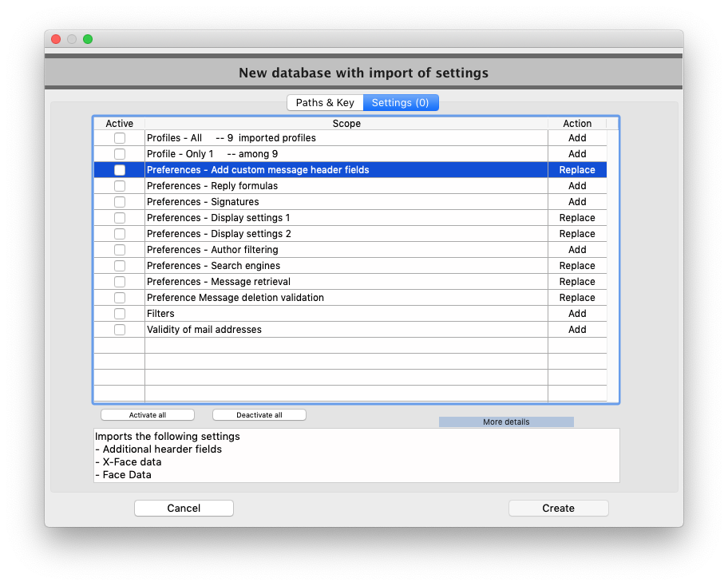Screen dimensions: 728x586
Task: Click Deactivate all
Action: point(259,414)
